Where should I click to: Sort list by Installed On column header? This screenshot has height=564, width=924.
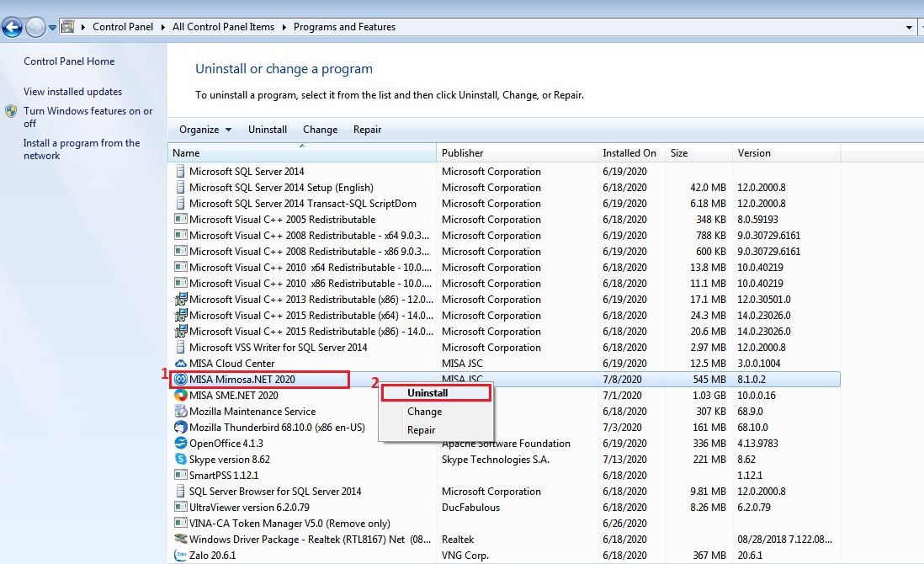(x=631, y=152)
